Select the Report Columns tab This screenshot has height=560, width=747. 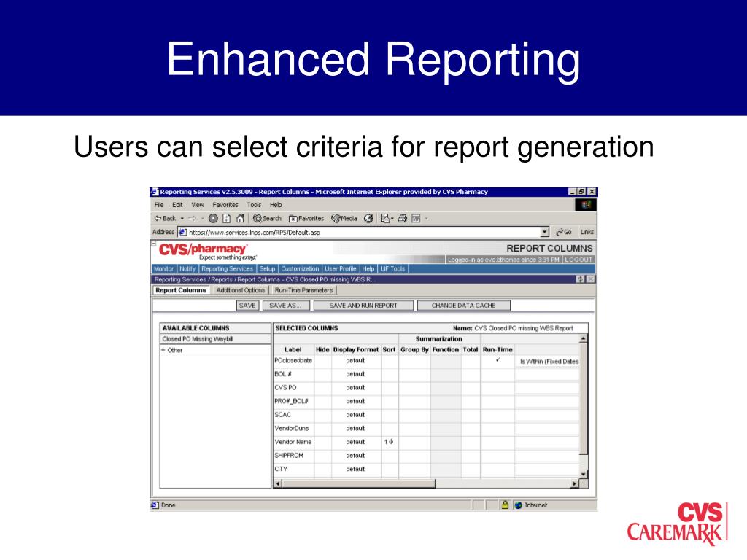[181, 290]
